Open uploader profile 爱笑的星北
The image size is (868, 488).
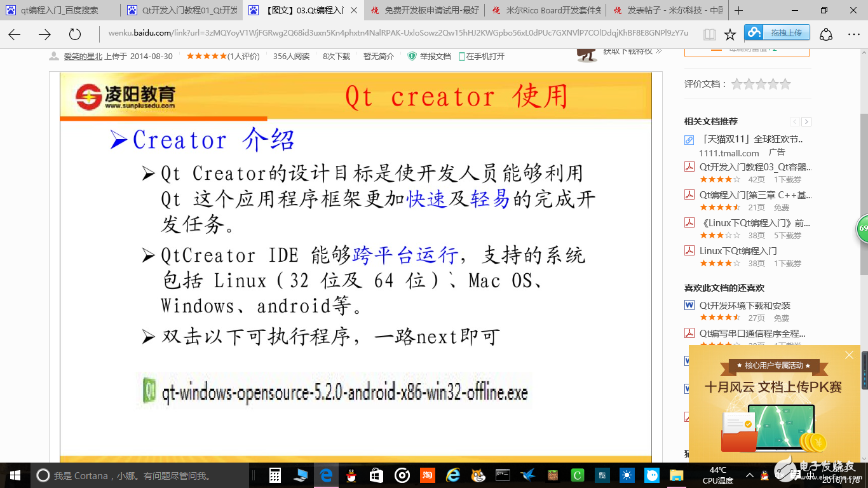(83, 57)
